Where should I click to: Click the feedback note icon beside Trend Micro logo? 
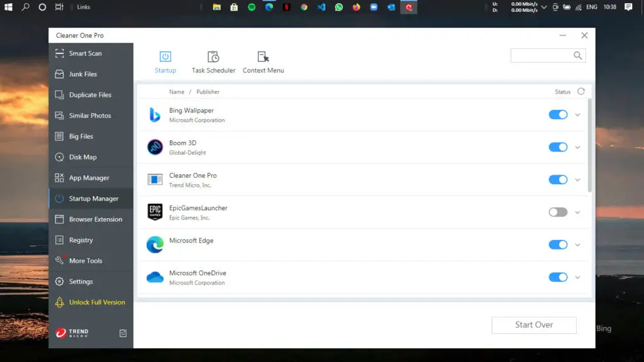(x=123, y=333)
